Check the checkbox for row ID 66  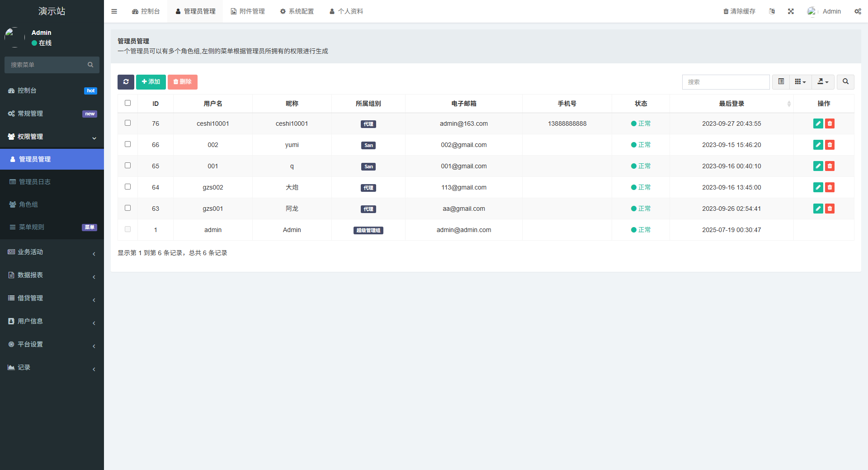[x=127, y=144]
